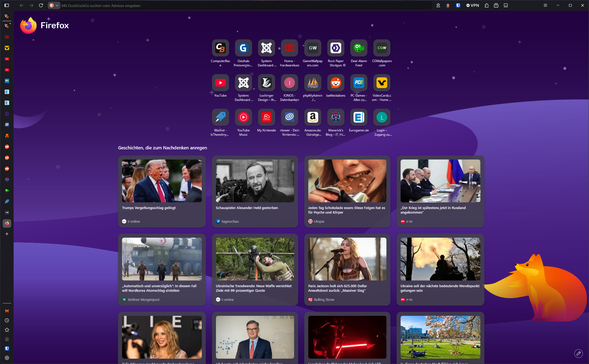Click the drone soldier story thumbnail
Viewport: 589px width, 364px height.
click(x=255, y=259)
